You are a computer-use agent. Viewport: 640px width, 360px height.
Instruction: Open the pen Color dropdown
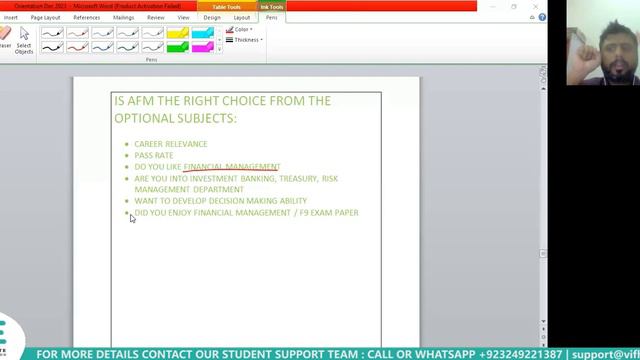[x=239, y=29]
